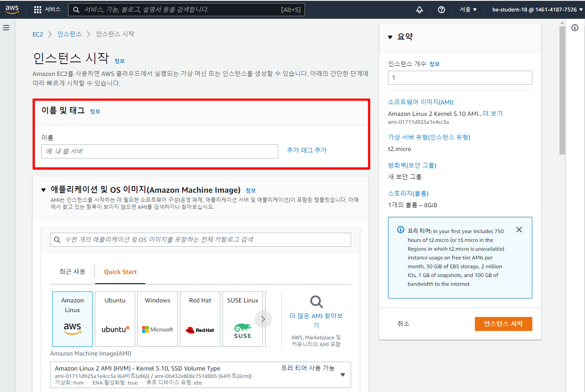The width and height of the screenshot is (585, 392).
Task: Open 스토리지(볼륨) summary link
Action: [408, 193]
